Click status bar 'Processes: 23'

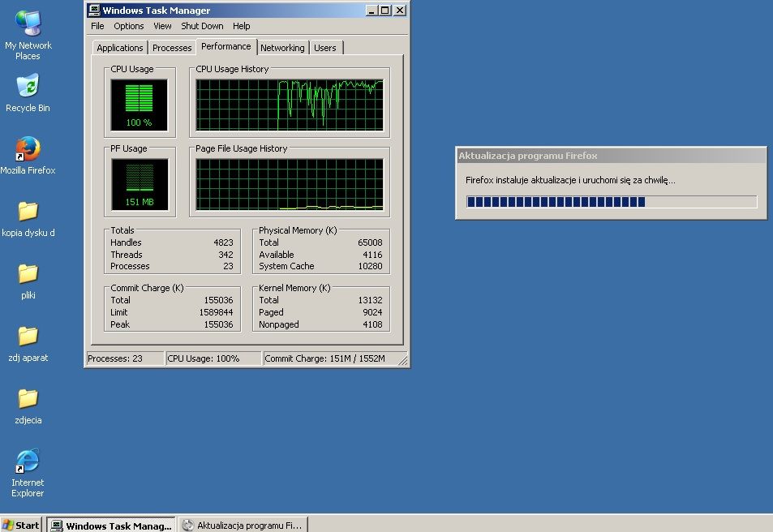click(x=125, y=358)
